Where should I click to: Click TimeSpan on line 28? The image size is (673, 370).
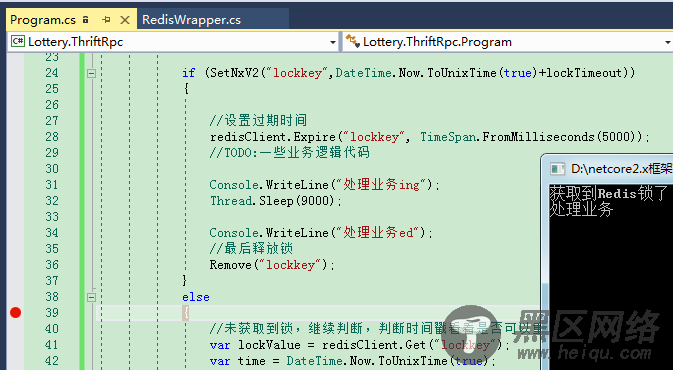click(x=449, y=137)
